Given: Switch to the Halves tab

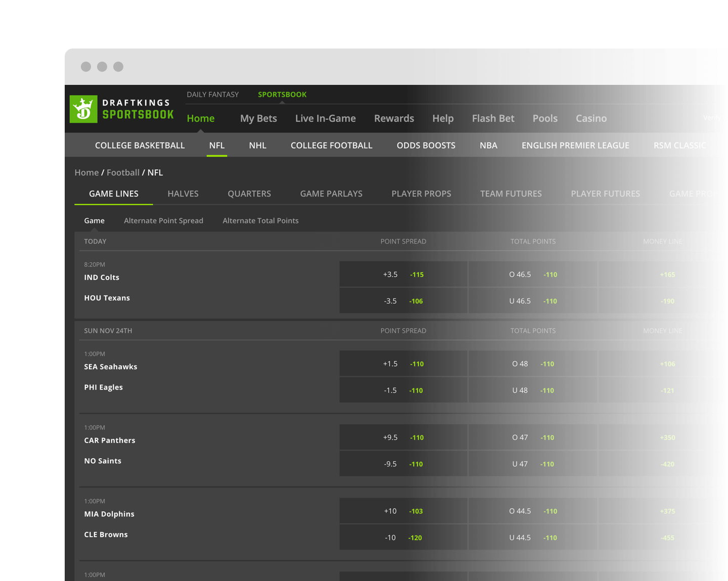Looking at the screenshot, I should [x=183, y=193].
